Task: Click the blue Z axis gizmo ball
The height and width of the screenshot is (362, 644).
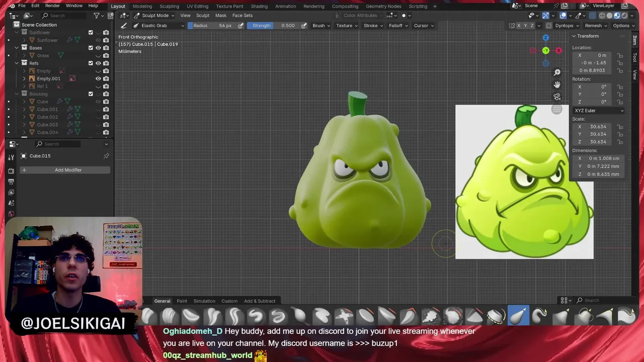Action: 546,38
